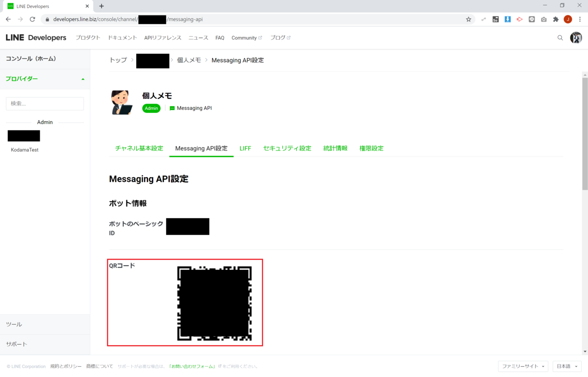Open the ドキュメント menu item
Viewport: 588px width, 377px height.
coord(122,37)
